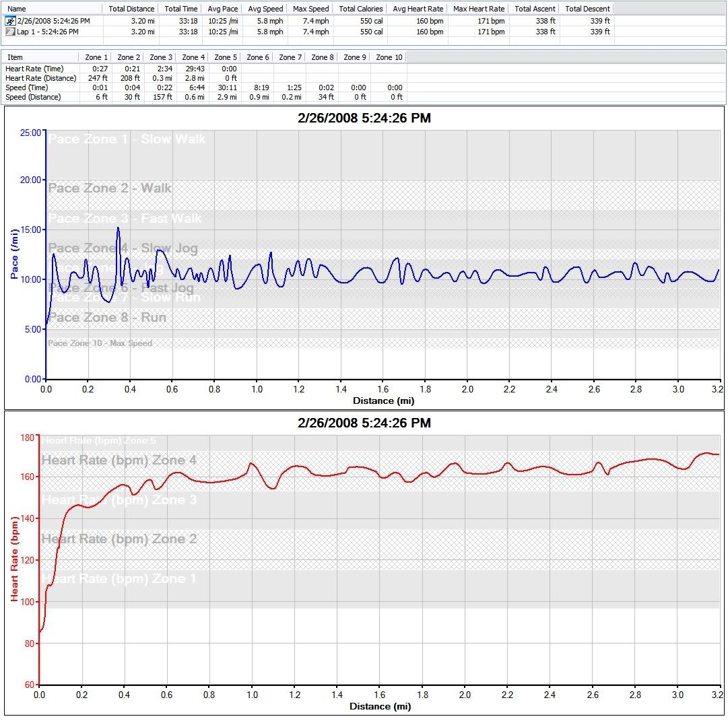728x727 pixels.
Task: Click the pace chart title 2/26/2008 5:24:26 PM
Action: pyautogui.click(x=364, y=118)
